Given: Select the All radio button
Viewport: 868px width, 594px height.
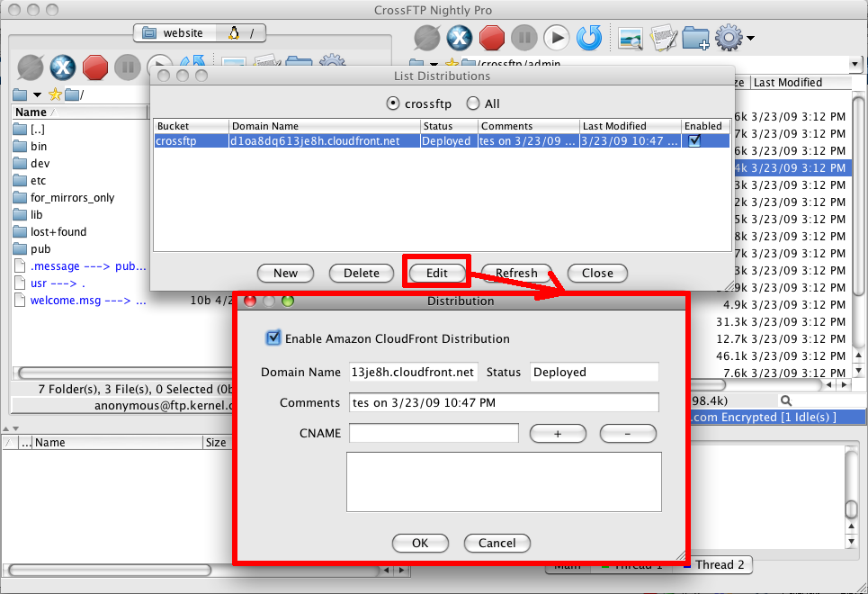Looking at the screenshot, I should pos(473,103).
